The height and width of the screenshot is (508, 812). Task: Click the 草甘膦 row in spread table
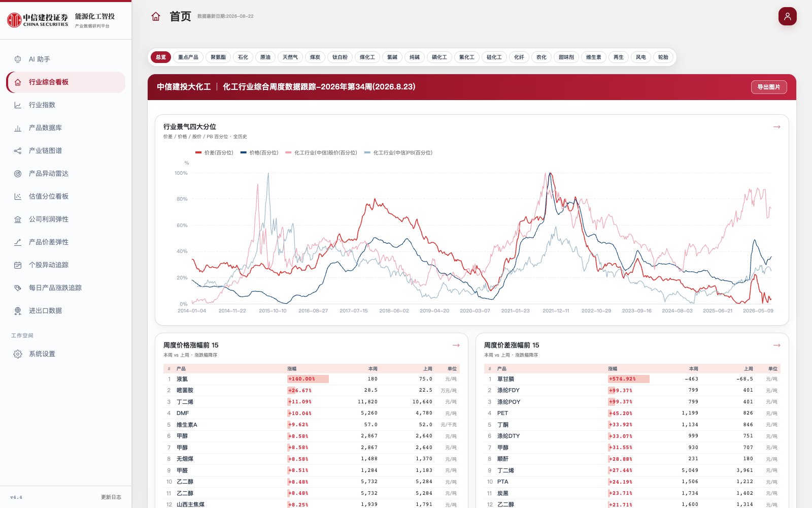pyautogui.click(x=632, y=379)
